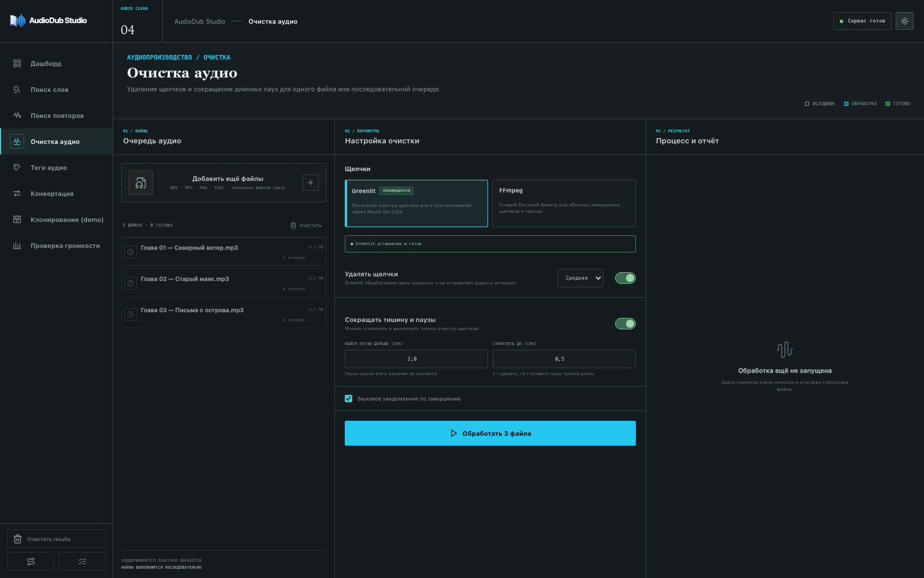Go to Поиск слов menu item

[x=56, y=90]
